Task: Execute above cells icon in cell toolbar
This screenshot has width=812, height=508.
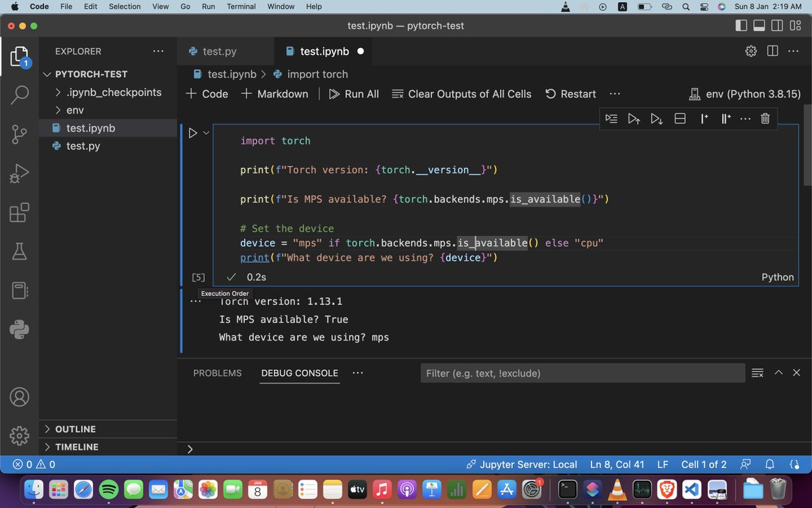Action: [634, 119]
